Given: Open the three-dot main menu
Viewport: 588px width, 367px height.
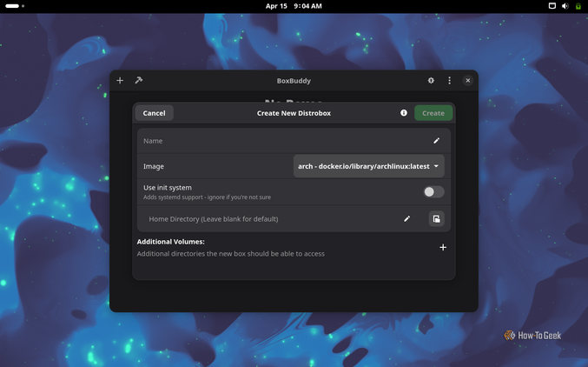Looking at the screenshot, I should [x=449, y=80].
